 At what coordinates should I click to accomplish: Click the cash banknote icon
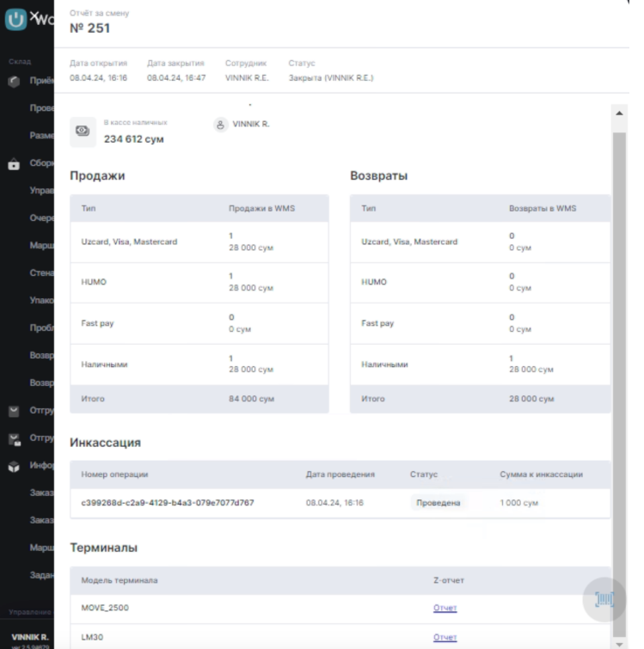coord(83,132)
